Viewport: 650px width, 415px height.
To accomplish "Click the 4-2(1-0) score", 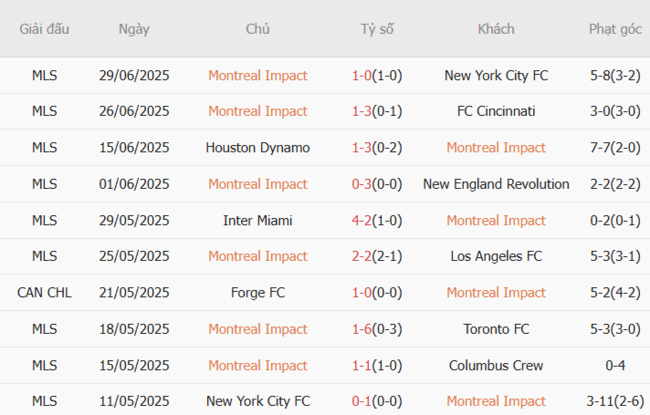I will click(x=377, y=220).
